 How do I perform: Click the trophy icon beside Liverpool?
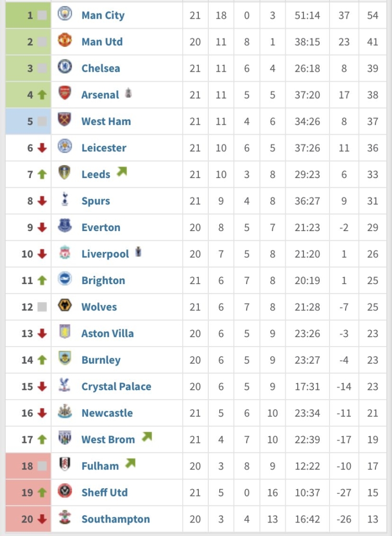(x=138, y=251)
